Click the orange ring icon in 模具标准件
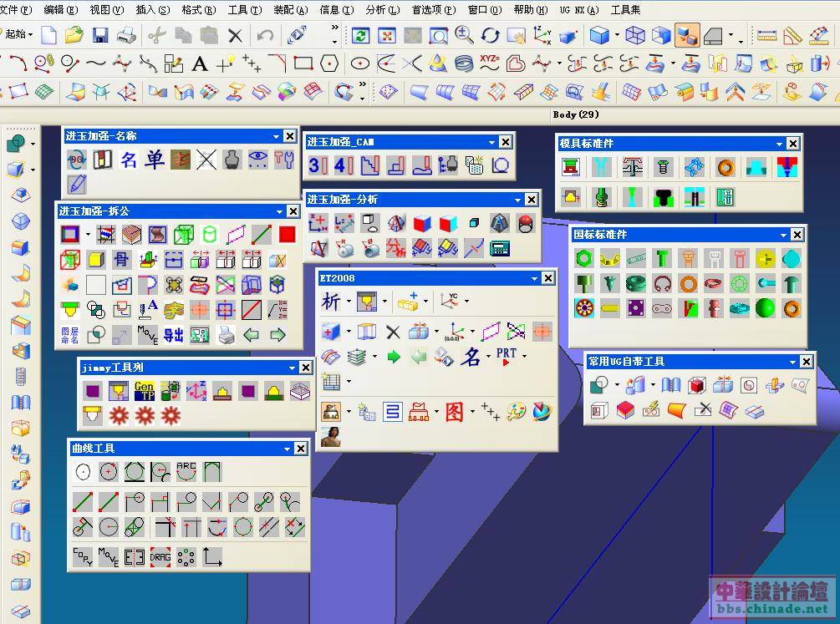Viewport: 840px width, 624px height. tap(725, 168)
